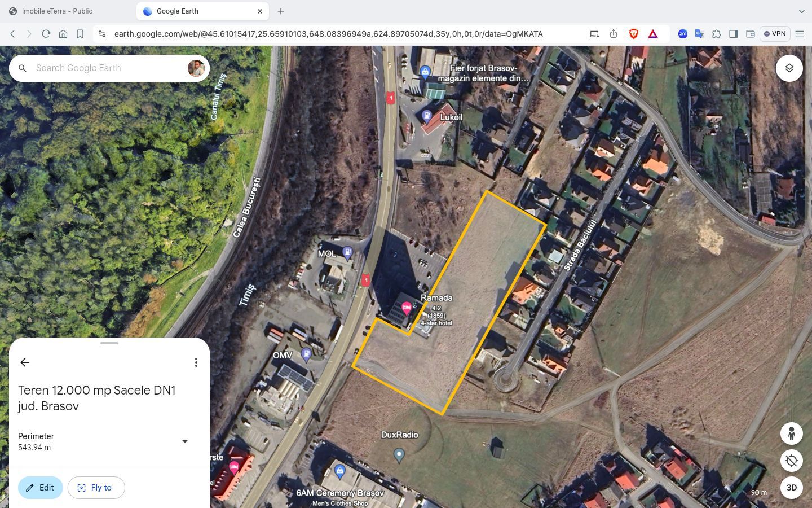The image size is (812, 508).
Task: Open the map layers/style button
Action: click(789, 68)
